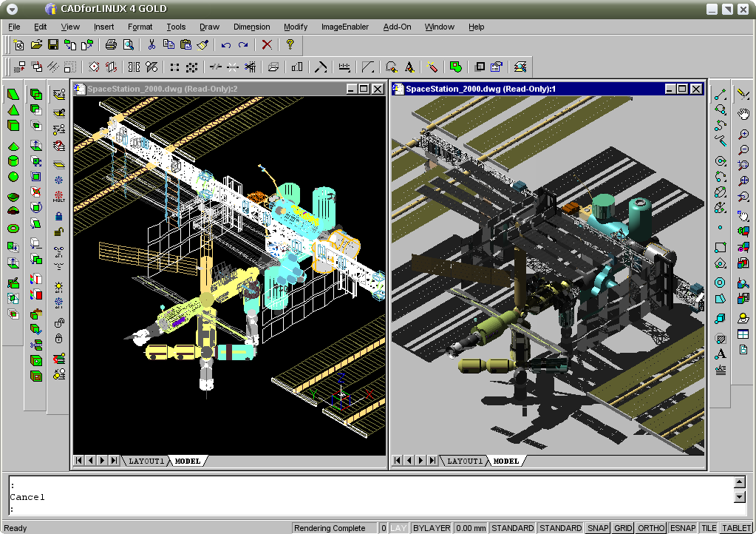Click the Rendering Complete status message
Image resolution: width=756 pixels, height=534 pixels.
pyautogui.click(x=335, y=528)
